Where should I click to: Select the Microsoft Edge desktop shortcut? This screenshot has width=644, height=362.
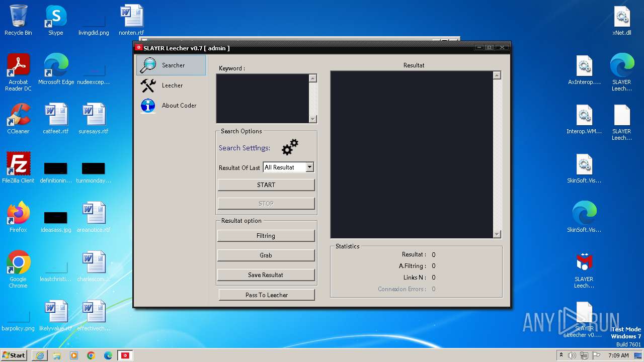pyautogui.click(x=56, y=69)
